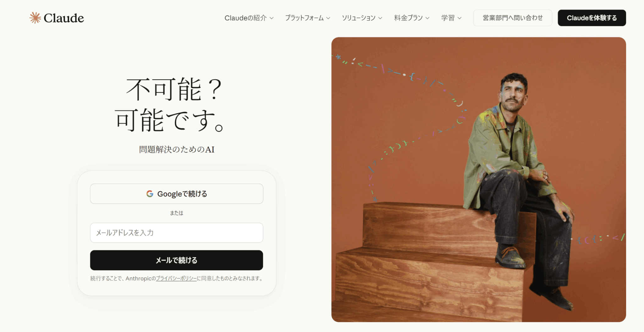
Task: Expand the chevron next to 学習
Action: pos(459,18)
